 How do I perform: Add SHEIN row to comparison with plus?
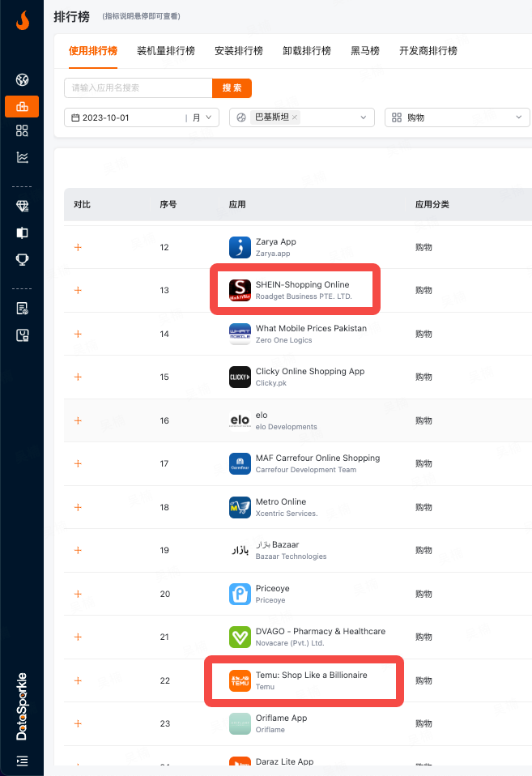pos(78,290)
